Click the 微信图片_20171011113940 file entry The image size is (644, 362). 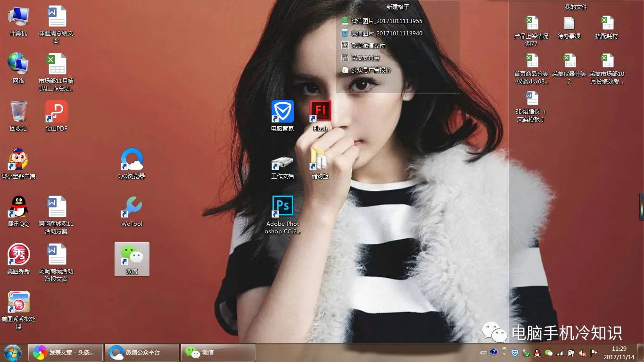(x=382, y=33)
